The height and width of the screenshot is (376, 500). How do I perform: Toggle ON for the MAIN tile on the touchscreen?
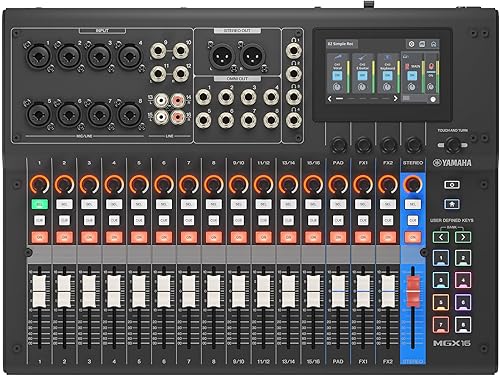(x=412, y=76)
